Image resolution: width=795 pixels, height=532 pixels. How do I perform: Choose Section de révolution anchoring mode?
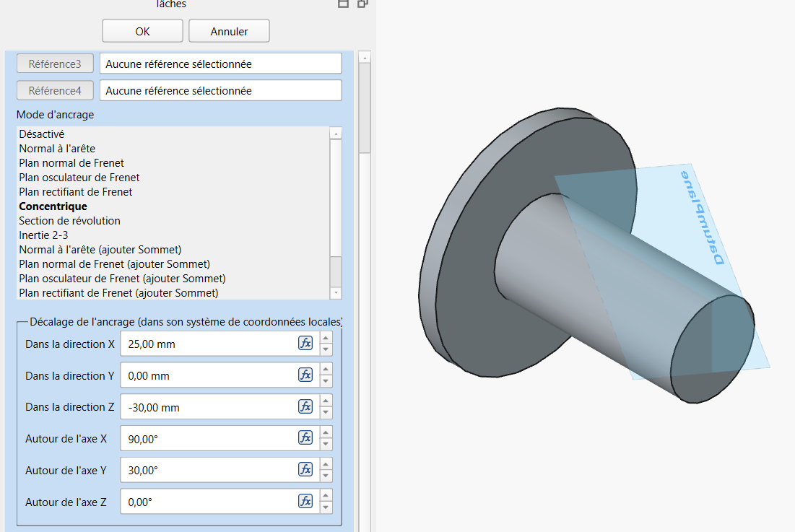tap(69, 221)
